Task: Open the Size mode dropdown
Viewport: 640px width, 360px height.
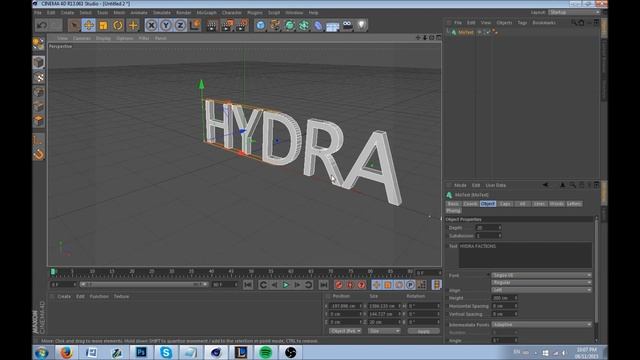Action: click(384, 331)
